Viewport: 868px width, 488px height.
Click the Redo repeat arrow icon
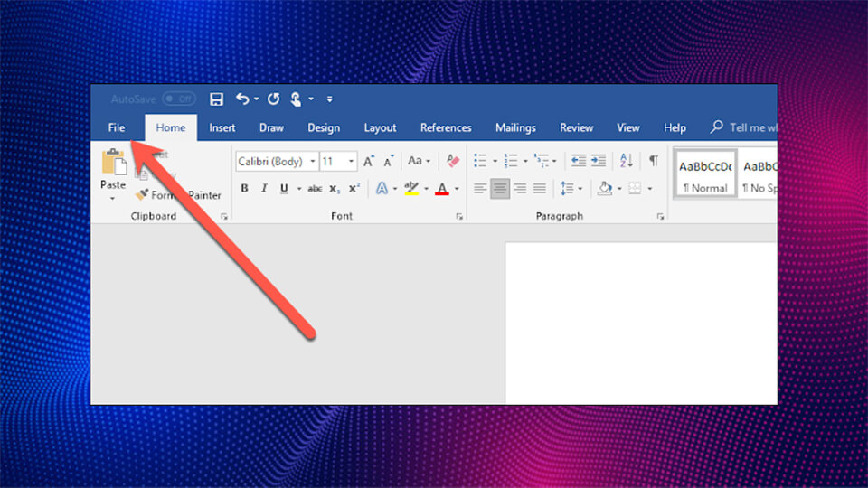(273, 99)
